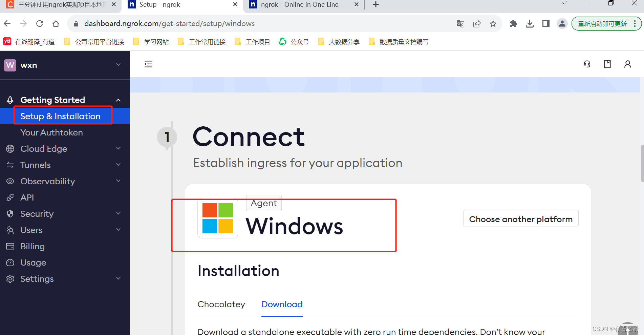Expand the Settings menu
Screen dimensions: 644x335
[118, 278]
